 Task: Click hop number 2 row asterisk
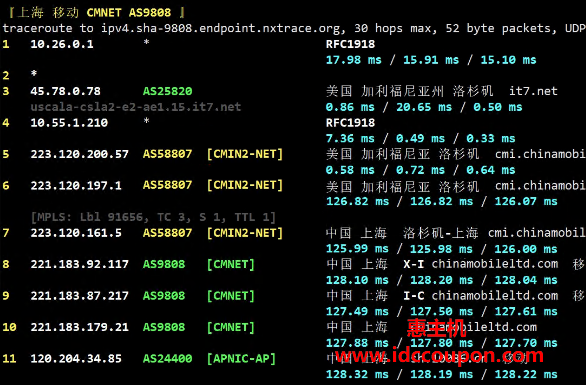(34, 74)
